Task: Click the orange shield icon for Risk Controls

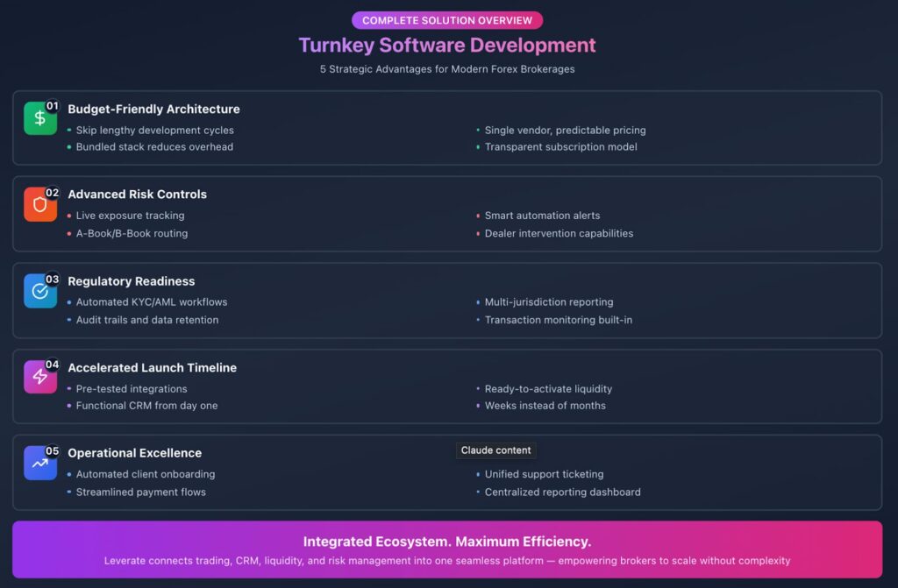Action: pyautogui.click(x=39, y=203)
